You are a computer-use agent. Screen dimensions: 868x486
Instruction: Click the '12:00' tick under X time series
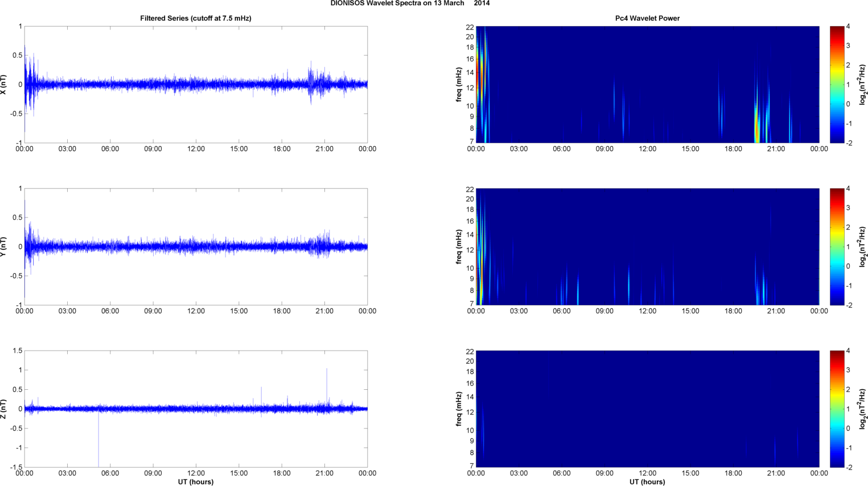point(196,149)
